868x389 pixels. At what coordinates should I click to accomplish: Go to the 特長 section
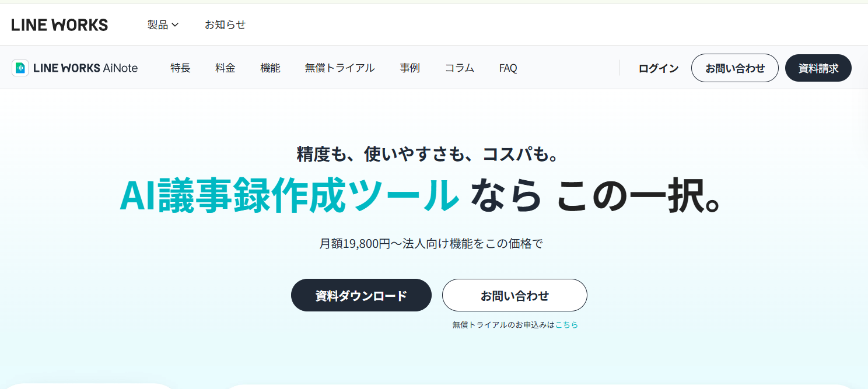[180, 68]
